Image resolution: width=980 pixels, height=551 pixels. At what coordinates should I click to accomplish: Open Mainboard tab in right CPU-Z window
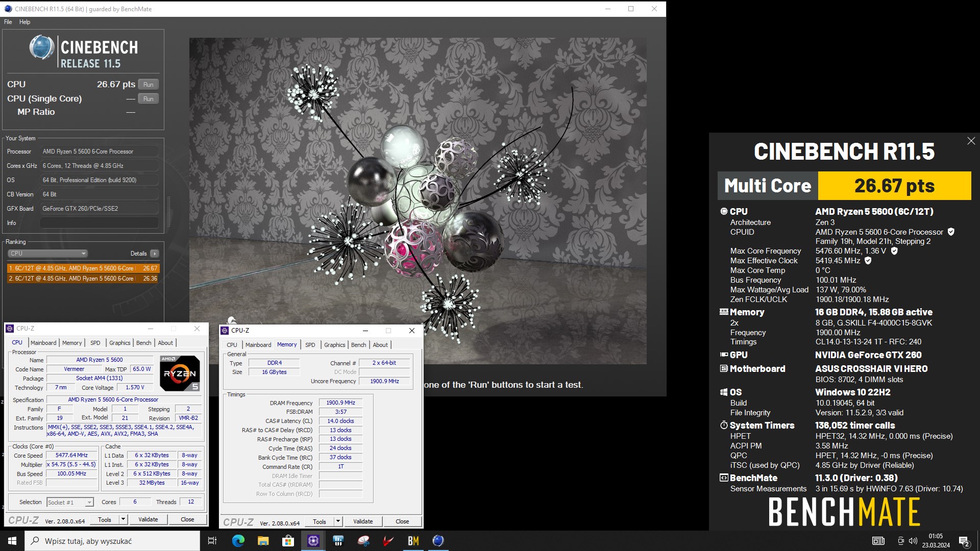click(x=258, y=345)
